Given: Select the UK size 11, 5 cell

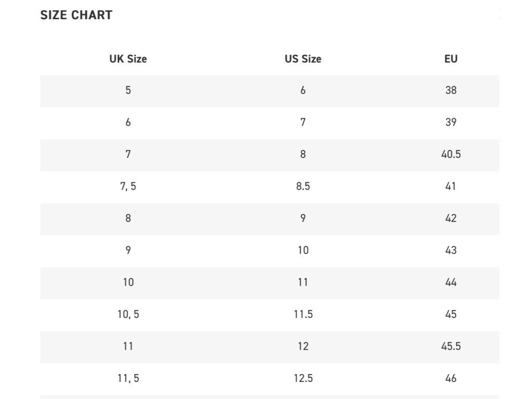Looking at the screenshot, I should coord(128,378).
